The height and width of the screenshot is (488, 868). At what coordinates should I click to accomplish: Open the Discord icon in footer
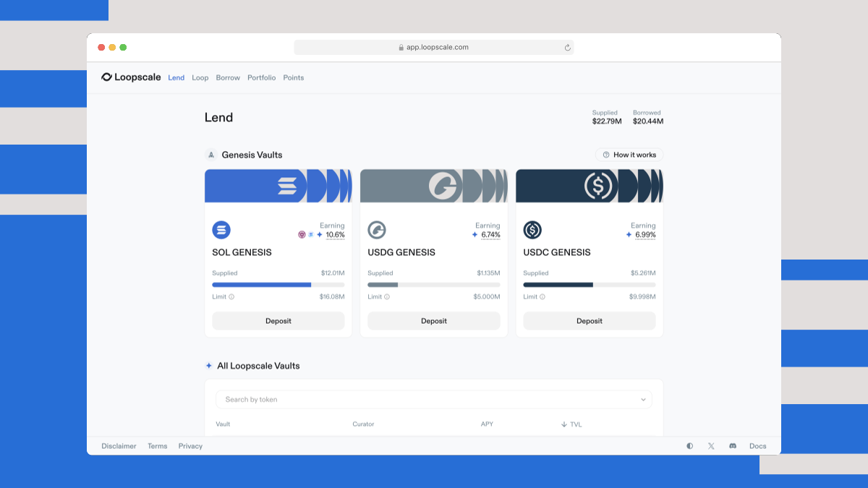click(733, 446)
